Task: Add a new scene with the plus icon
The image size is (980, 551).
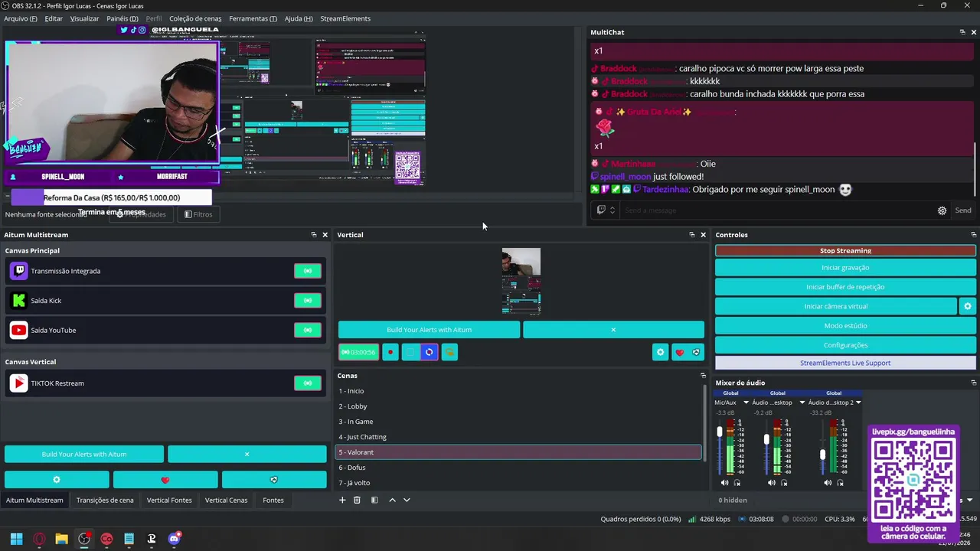Action: pyautogui.click(x=342, y=500)
